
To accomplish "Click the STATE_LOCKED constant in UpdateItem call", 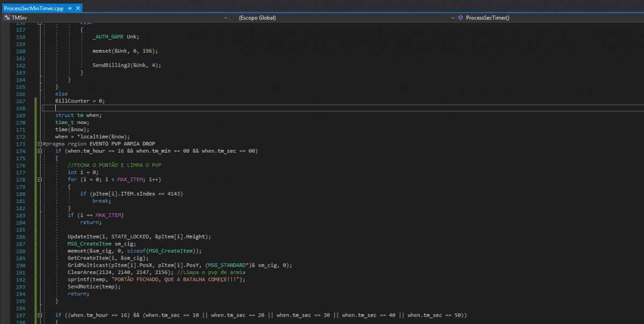I will tap(130, 237).
